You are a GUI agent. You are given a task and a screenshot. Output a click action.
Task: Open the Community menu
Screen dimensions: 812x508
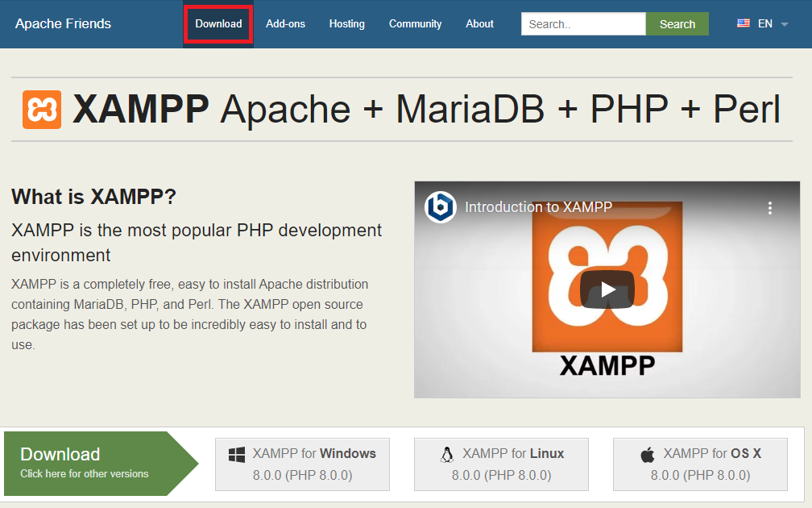coord(416,24)
